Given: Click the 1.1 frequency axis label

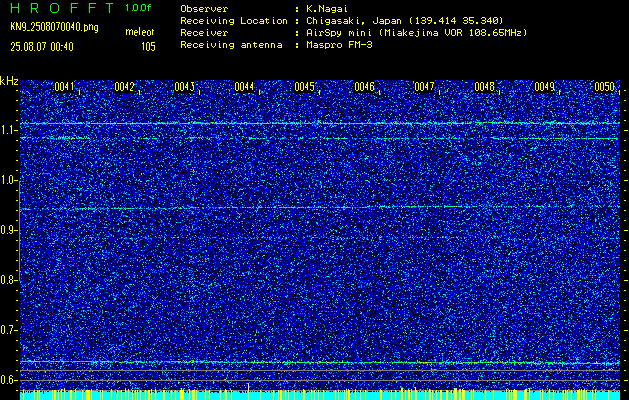Looking at the screenshot, I should 9,130.
